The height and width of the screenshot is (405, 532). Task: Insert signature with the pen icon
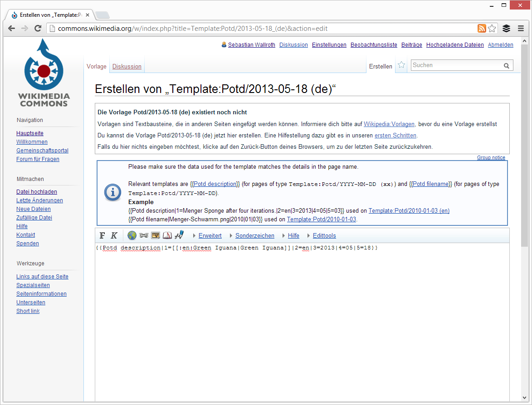click(179, 235)
